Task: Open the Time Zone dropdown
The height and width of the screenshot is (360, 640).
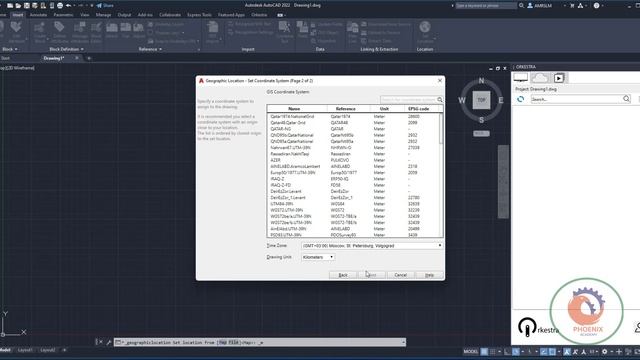Action: (372, 246)
